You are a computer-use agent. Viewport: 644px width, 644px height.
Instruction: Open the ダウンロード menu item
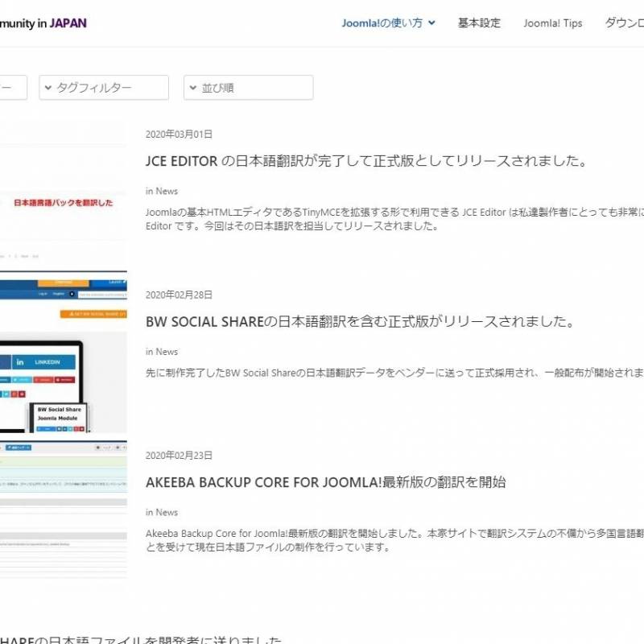pos(625,23)
